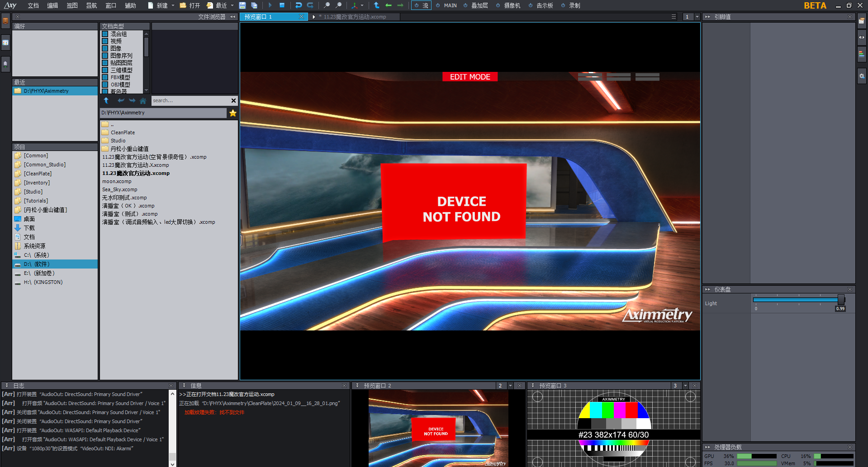Click the undo arrow icon
Viewport: 868px width, 467px height.
coord(299,5)
